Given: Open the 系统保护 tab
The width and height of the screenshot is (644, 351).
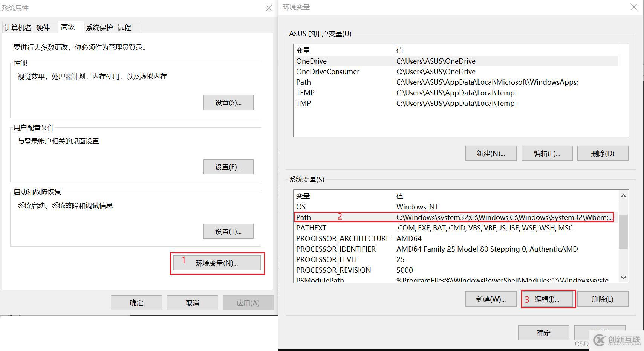Looking at the screenshot, I should coord(99,27).
